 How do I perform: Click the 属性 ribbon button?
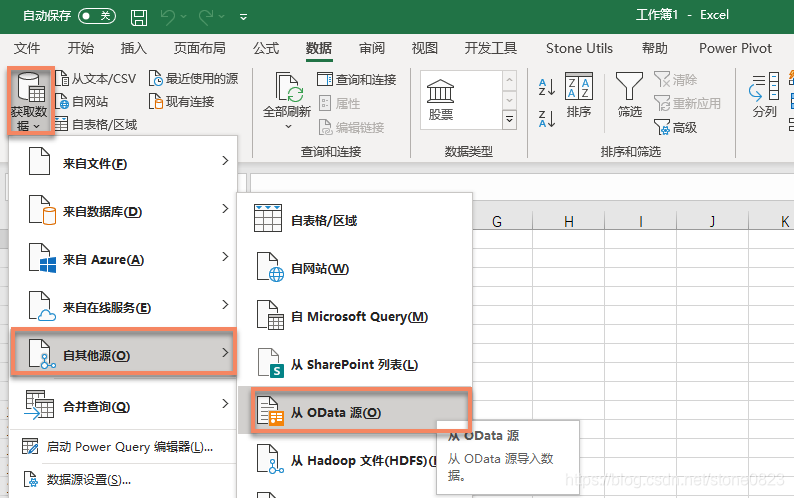click(339, 103)
